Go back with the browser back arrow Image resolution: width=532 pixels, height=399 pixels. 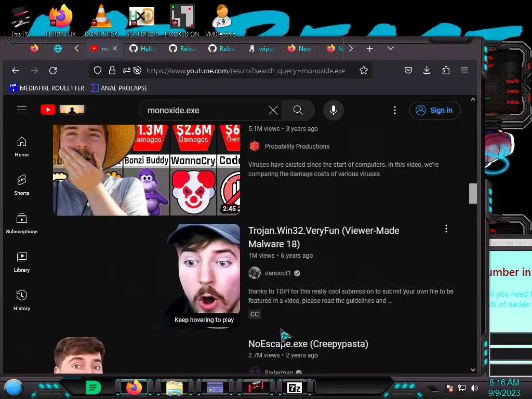[15, 71]
